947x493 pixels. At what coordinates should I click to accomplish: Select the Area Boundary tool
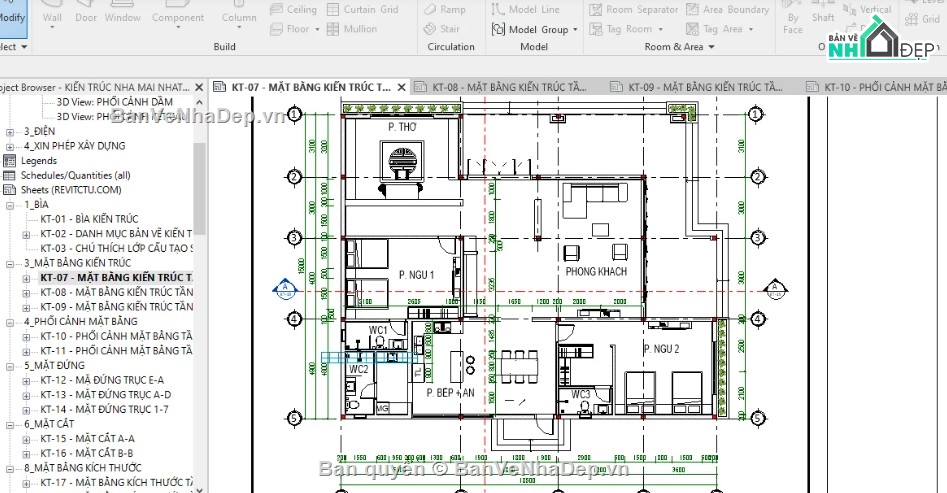click(x=728, y=10)
